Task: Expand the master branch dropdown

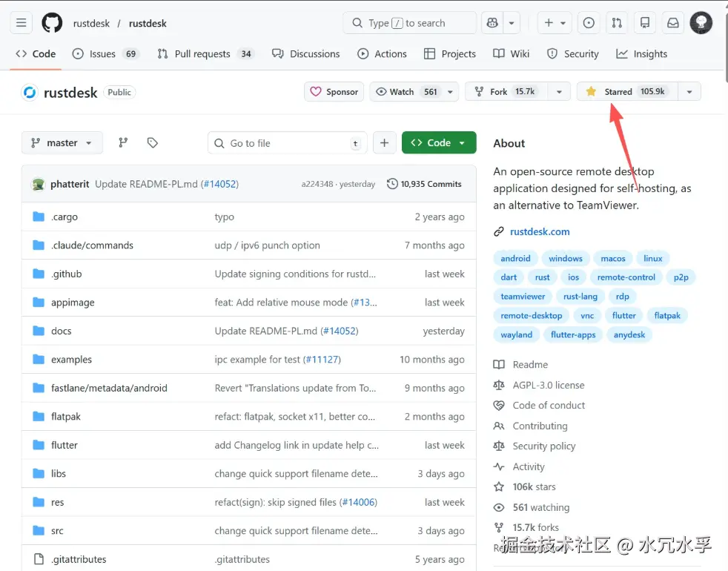Action: coord(62,143)
